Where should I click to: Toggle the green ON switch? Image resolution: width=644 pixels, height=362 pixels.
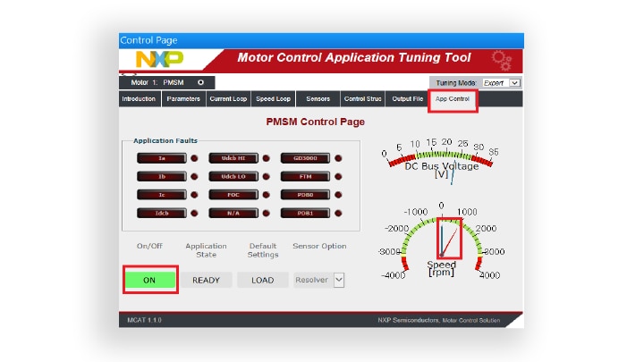(x=149, y=280)
